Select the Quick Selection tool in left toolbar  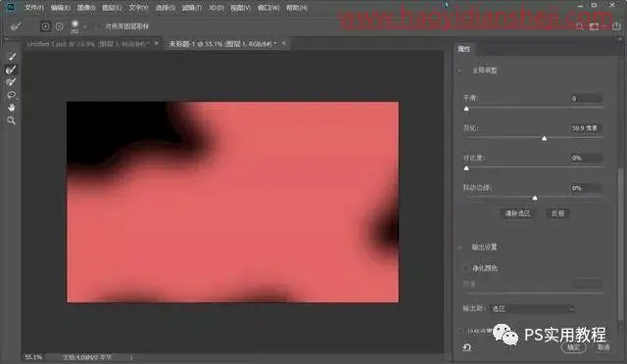coord(12,57)
